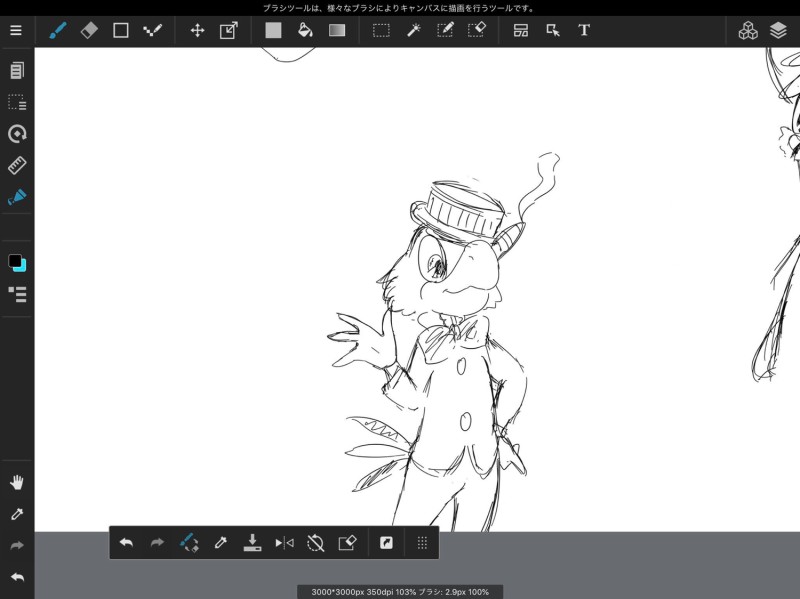Open the hamburger main menu

point(16,31)
